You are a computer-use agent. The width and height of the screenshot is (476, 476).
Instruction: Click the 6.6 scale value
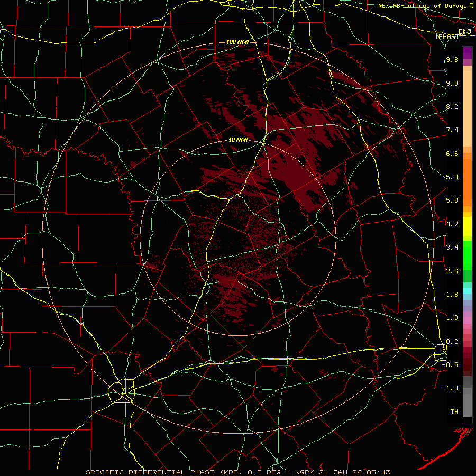tap(452, 153)
